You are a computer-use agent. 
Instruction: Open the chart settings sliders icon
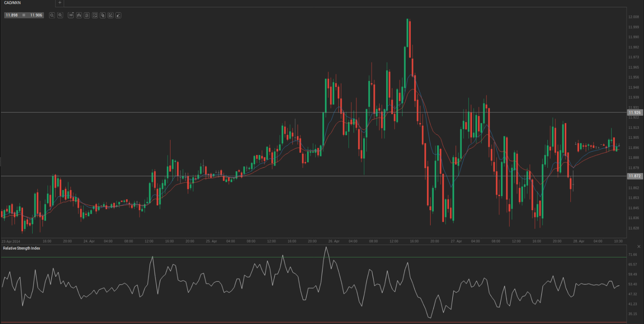87,15
